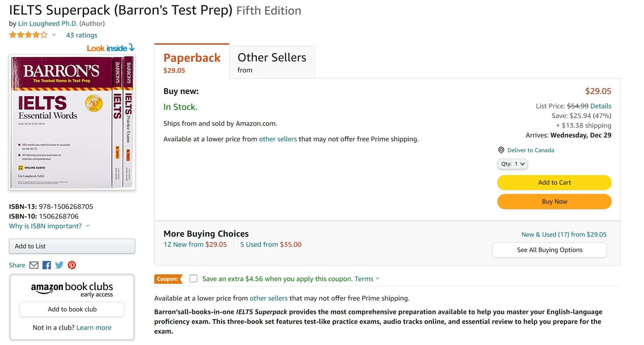Open author page for Lin Lougheed Ph.D.
The height and width of the screenshot is (345, 644).
point(47,23)
